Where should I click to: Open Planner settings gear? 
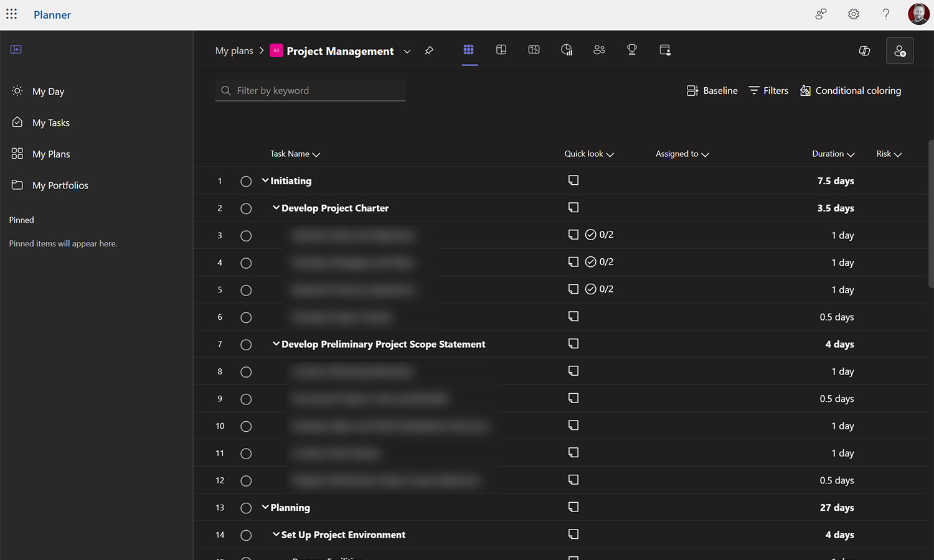point(853,14)
